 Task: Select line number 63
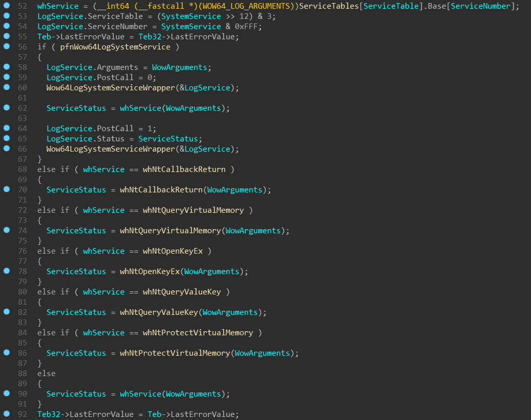[22, 118]
